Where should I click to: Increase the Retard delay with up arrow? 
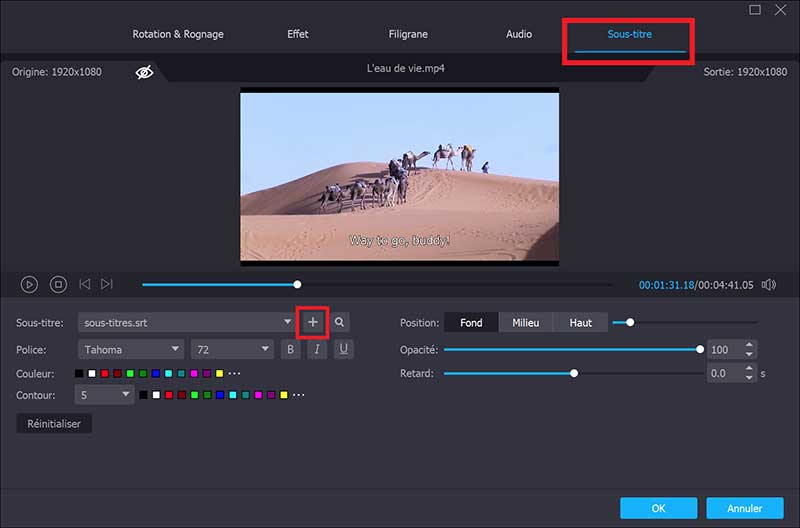[749, 368]
